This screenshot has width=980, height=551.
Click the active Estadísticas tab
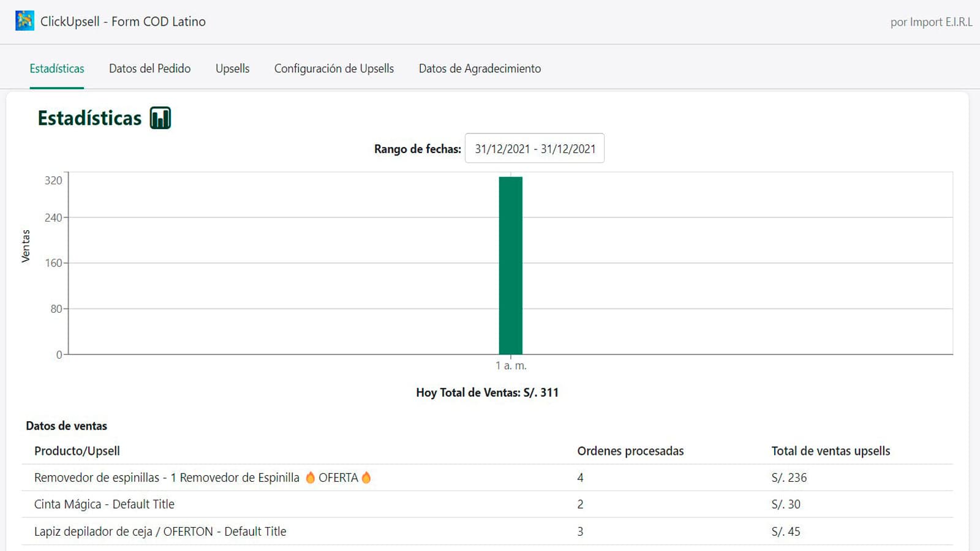(x=57, y=69)
